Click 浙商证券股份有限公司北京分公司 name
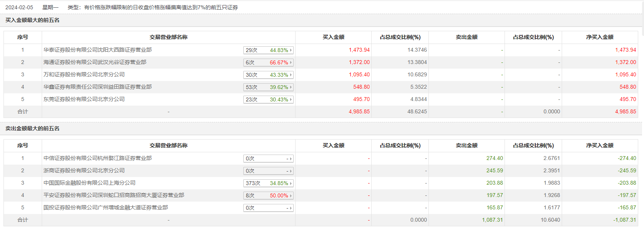This screenshot has width=644, height=229. tap(84, 171)
